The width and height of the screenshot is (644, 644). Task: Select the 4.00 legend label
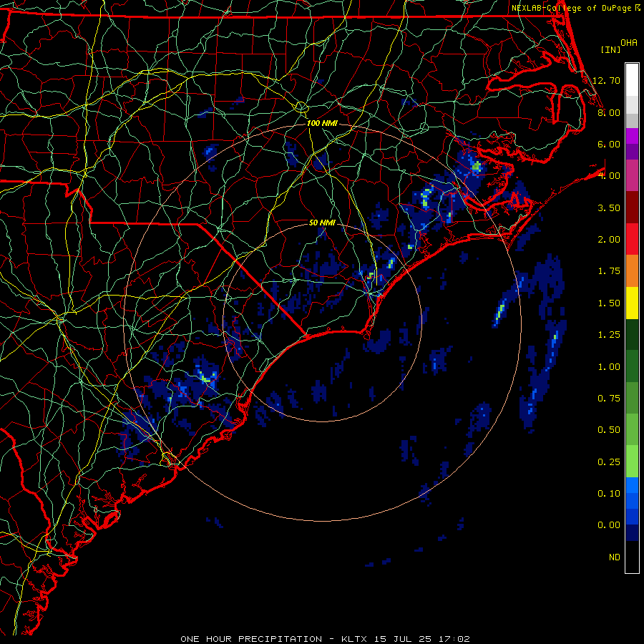[x=609, y=176]
